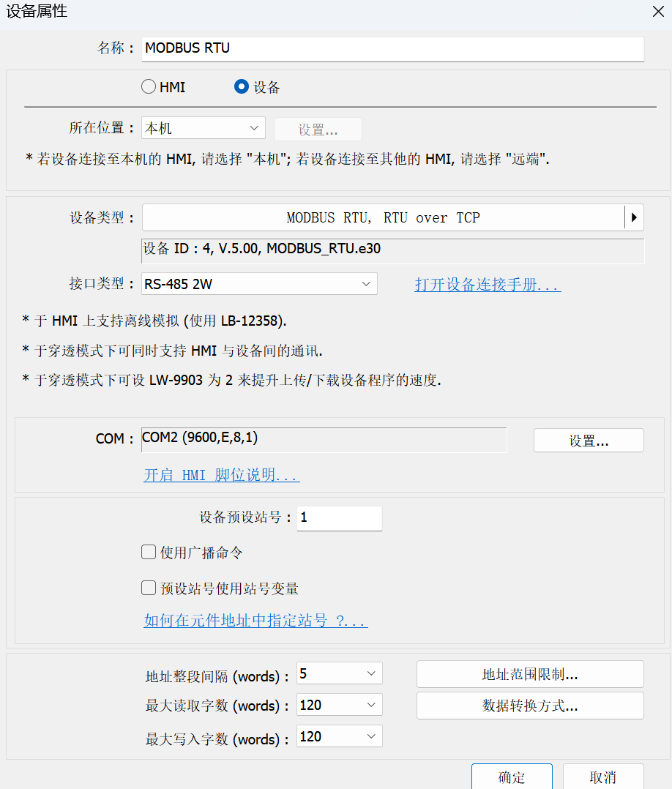Screen dimensions: 672x789
Task: Close the 设备属性 dialog window
Action: [656, 11]
